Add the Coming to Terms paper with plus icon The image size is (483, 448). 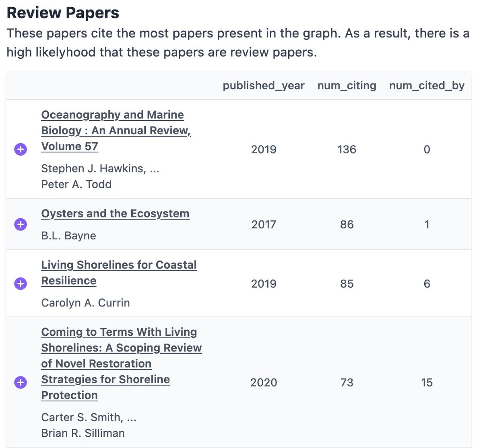[21, 382]
